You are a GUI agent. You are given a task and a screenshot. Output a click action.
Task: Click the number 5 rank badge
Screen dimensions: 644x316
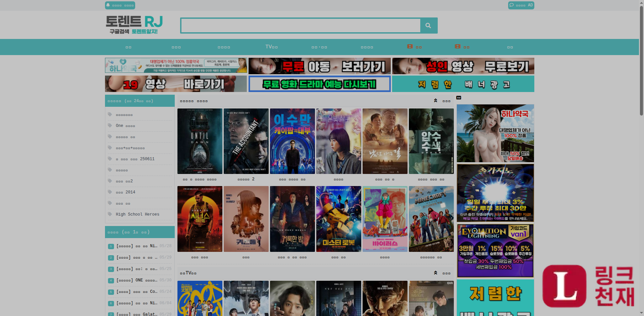pyautogui.click(x=111, y=292)
